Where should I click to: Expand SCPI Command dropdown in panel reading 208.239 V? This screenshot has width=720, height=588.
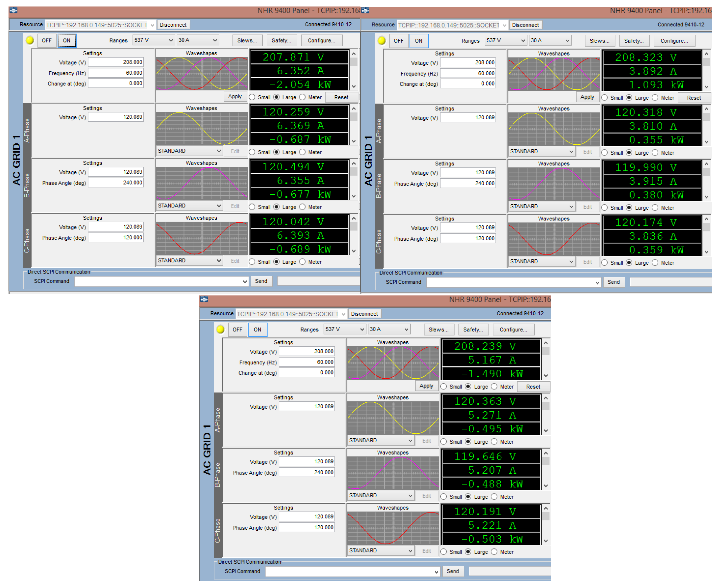pyautogui.click(x=436, y=571)
